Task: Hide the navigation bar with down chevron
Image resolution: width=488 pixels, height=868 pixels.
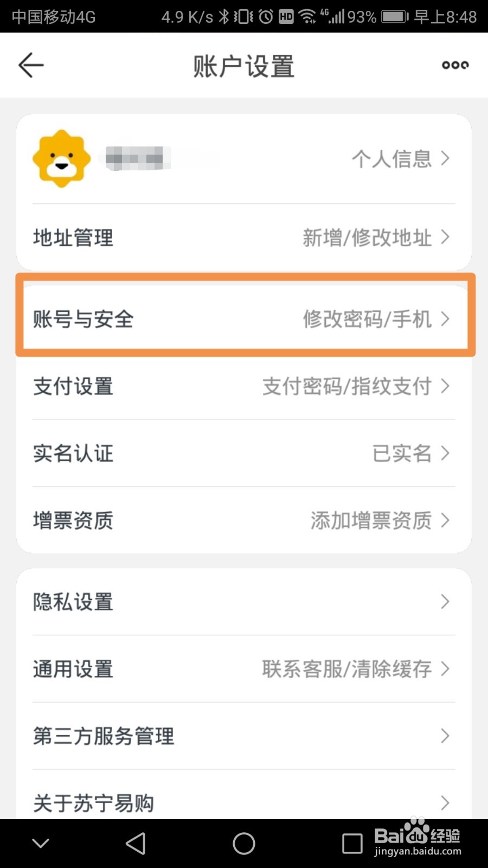Action: (41, 844)
